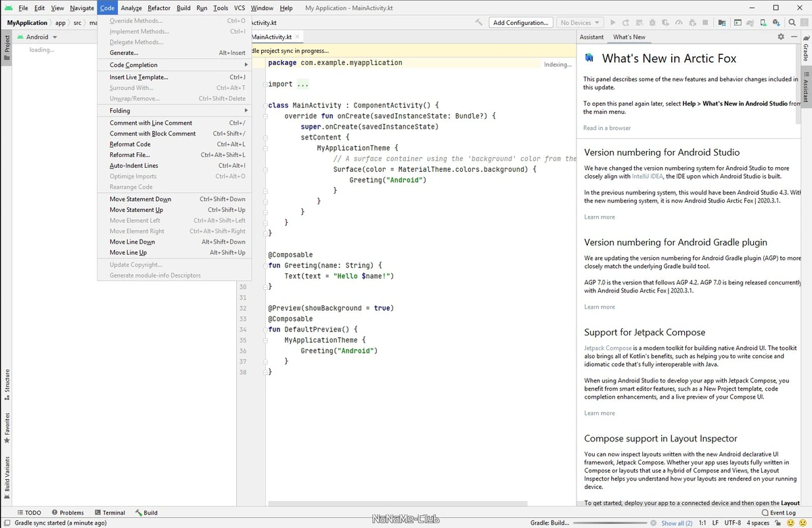
Task: Click the Run app play icon
Action: (x=613, y=22)
